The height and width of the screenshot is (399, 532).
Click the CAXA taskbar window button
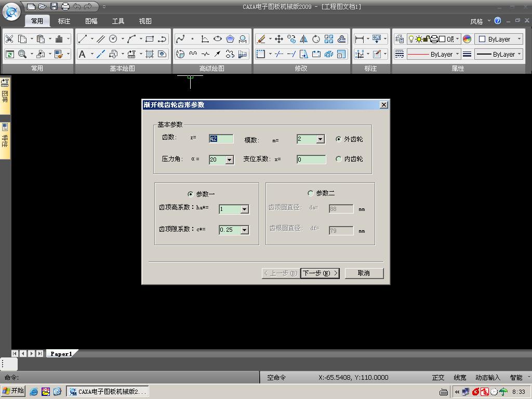tap(108, 392)
